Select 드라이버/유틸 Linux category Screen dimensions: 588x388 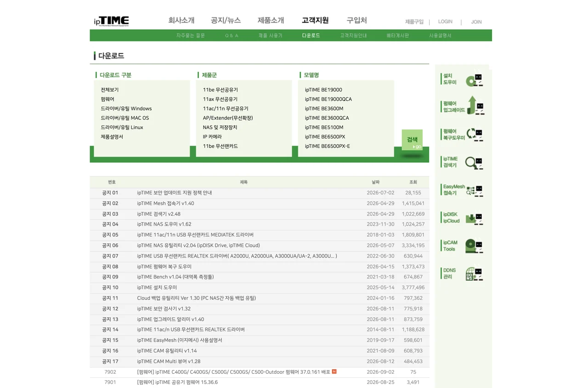(x=122, y=127)
